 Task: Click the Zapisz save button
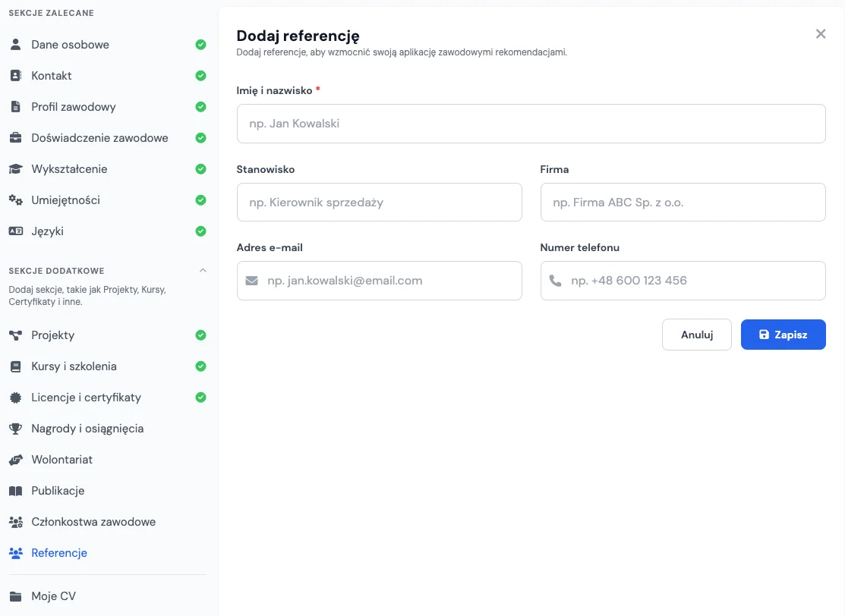click(x=783, y=335)
